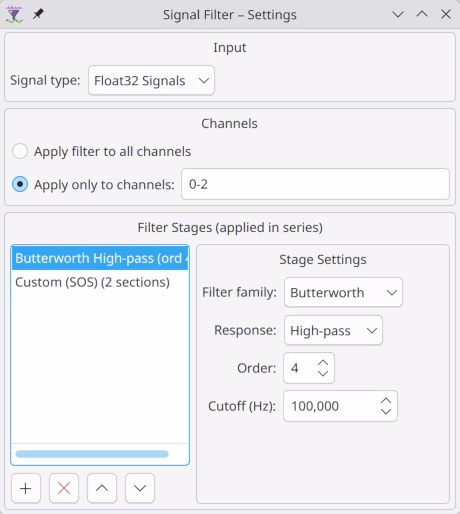Screen dimensions: 460x514
Task: Increase the Cutoff (Hz) value
Action: tap(386, 401)
